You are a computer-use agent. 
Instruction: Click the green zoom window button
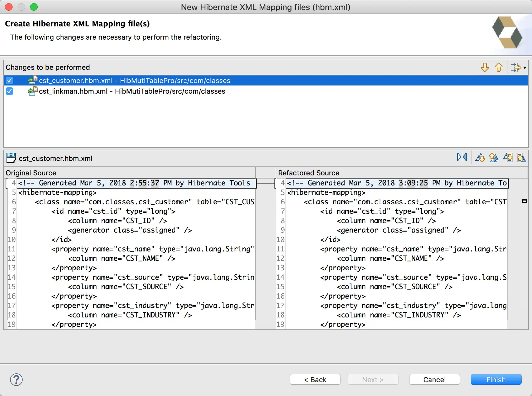pos(34,7)
